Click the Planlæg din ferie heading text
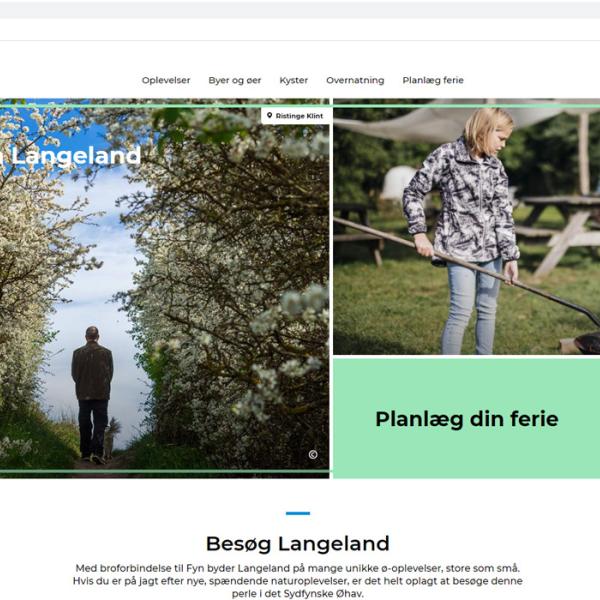Screen dimensions: 600x600 tap(466, 419)
